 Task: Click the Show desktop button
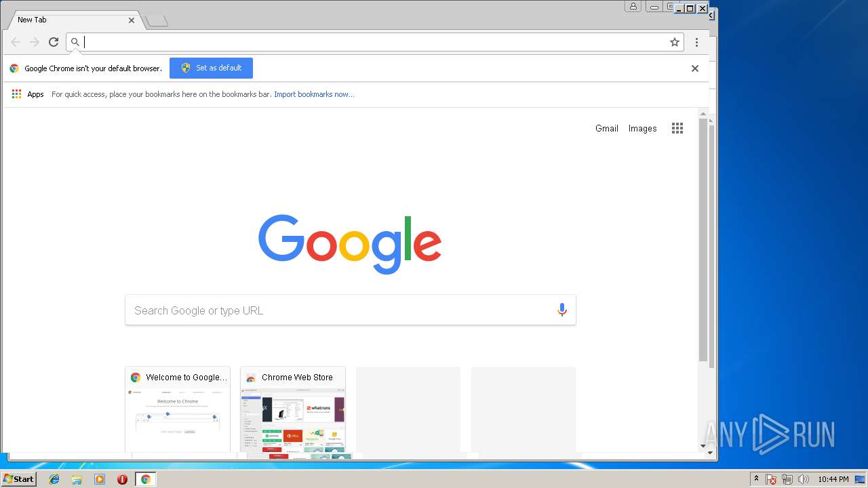coord(861,479)
